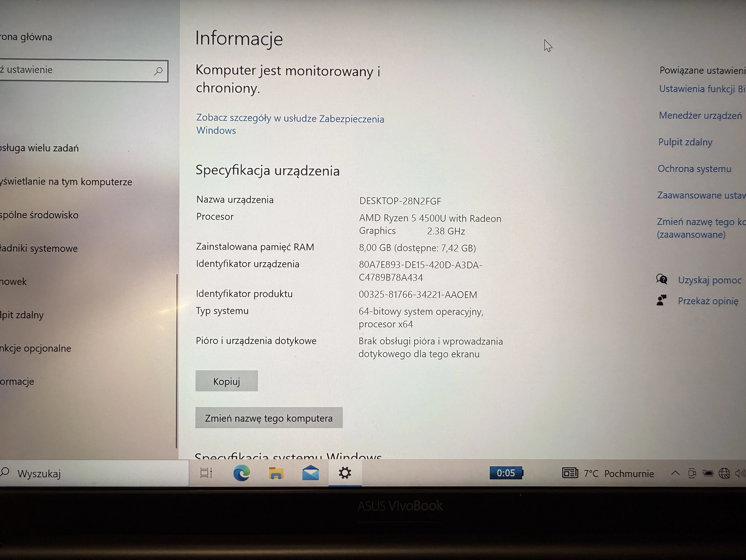Expand hidden icons with the tray chevron
746x560 pixels.
675,473
